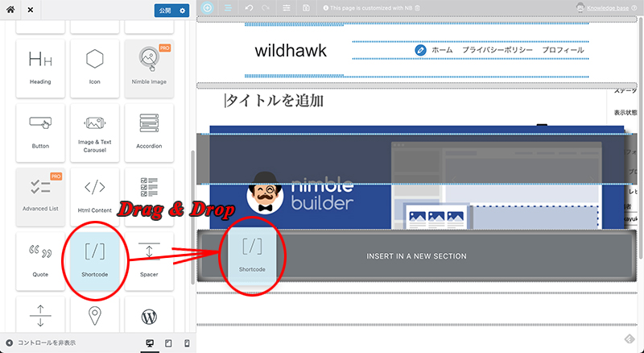Switch to desktop preview

[150, 343]
